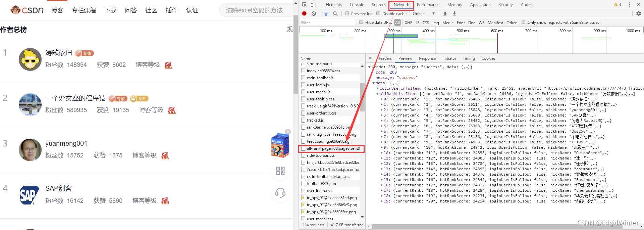Click avatar of 涛歌依旧
The image size is (644, 230).
point(30,59)
